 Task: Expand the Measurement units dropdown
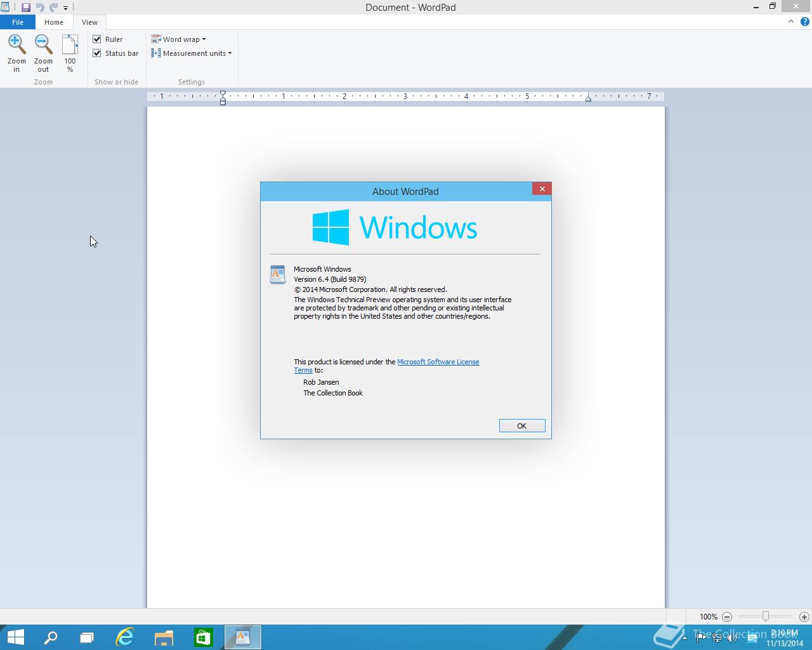click(191, 53)
